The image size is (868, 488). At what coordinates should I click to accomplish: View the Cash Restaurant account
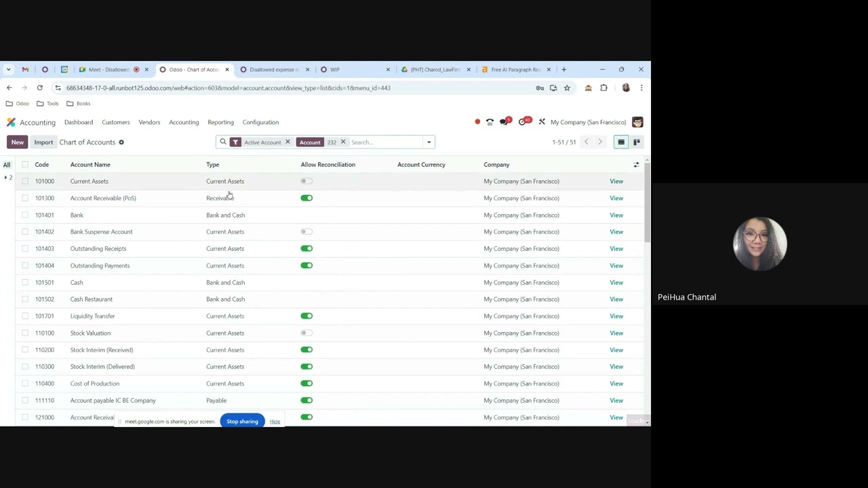(x=616, y=299)
